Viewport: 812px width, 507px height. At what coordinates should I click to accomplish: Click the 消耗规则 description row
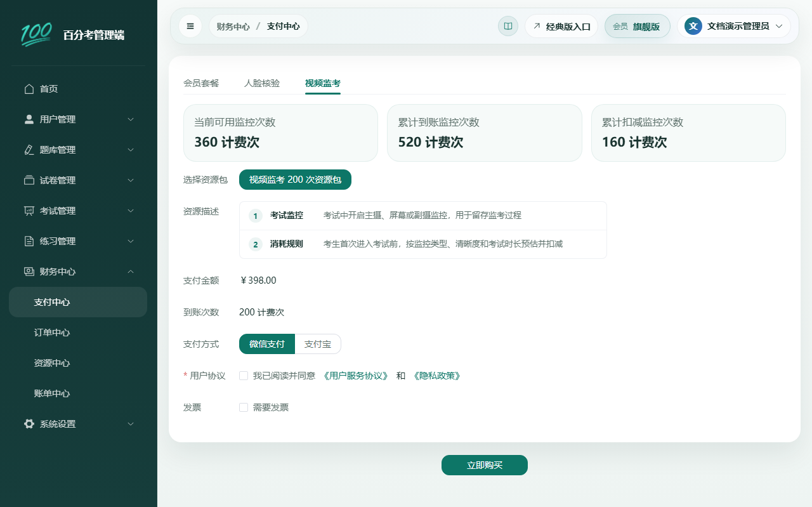coord(423,244)
